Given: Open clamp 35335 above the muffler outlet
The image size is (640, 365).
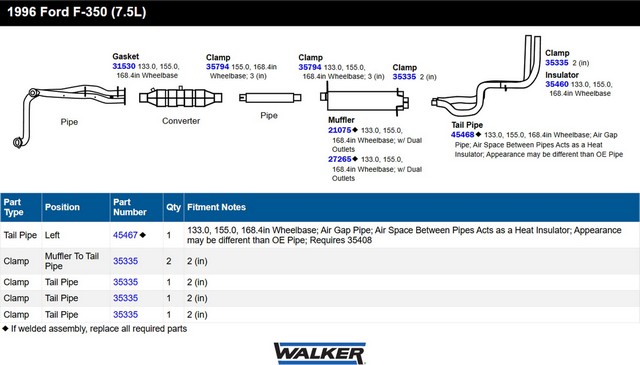Looking at the screenshot, I should click(x=404, y=77).
